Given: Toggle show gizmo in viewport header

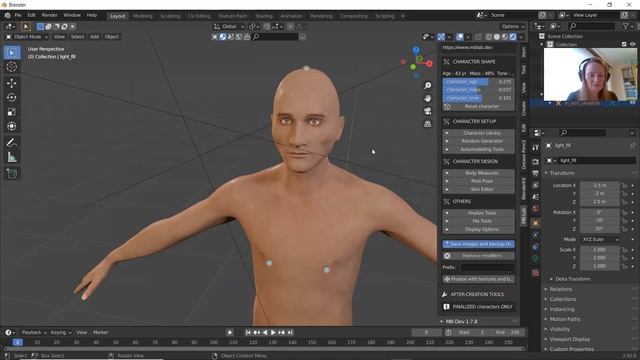Looking at the screenshot, I should tap(441, 37).
